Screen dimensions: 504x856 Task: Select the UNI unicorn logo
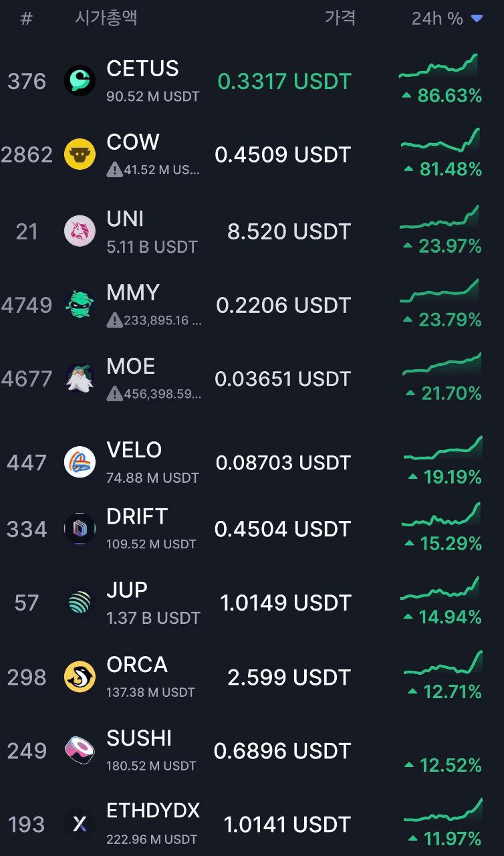[80, 231]
